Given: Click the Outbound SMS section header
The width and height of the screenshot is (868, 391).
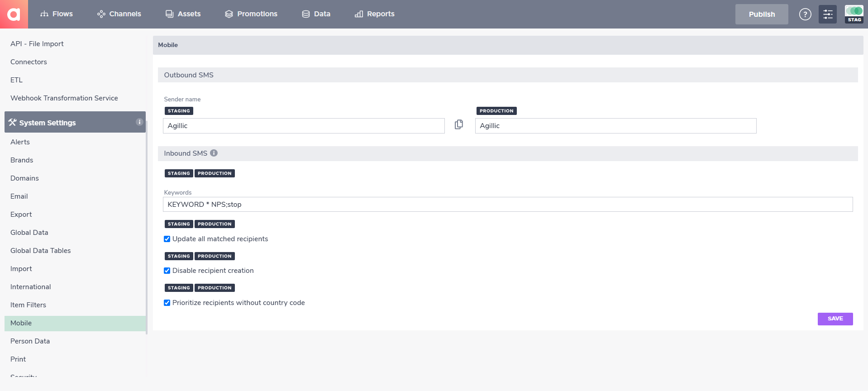Looking at the screenshot, I should [508, 75].
